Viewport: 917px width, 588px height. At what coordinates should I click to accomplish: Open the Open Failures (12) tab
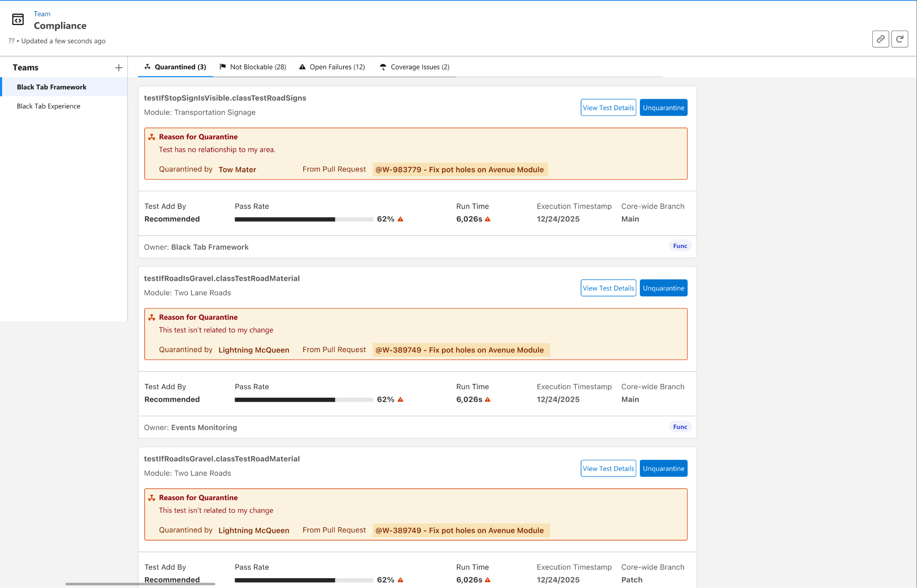pos(332,67)
